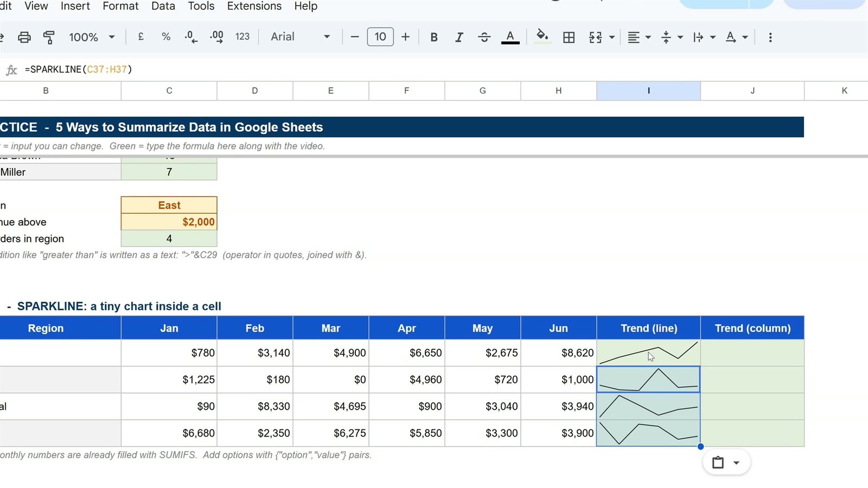Expand the merge cells dropdown arrow
Screen dimensions: 868x488
[x=612, y=37]
